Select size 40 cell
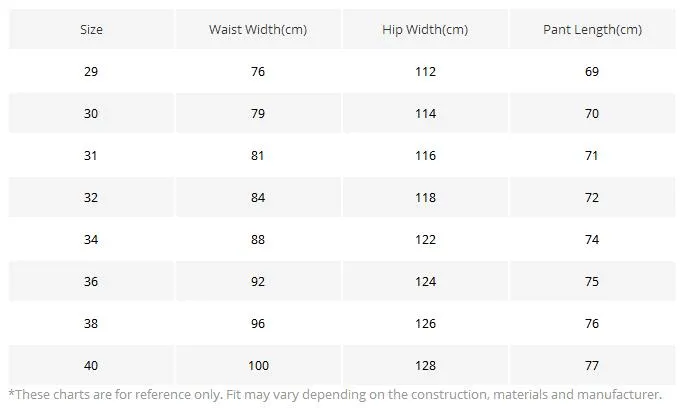The height and width of the screenshot is (408, 682). [x=91, y=365]
